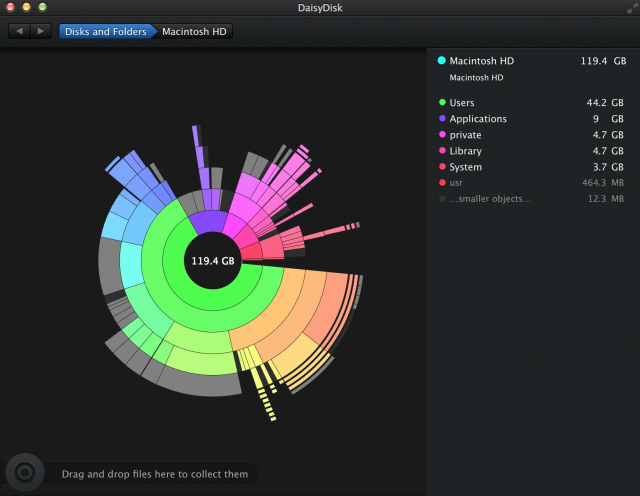
Task: Click the purple Applications segment near chart center
Action: click(209, 222)
